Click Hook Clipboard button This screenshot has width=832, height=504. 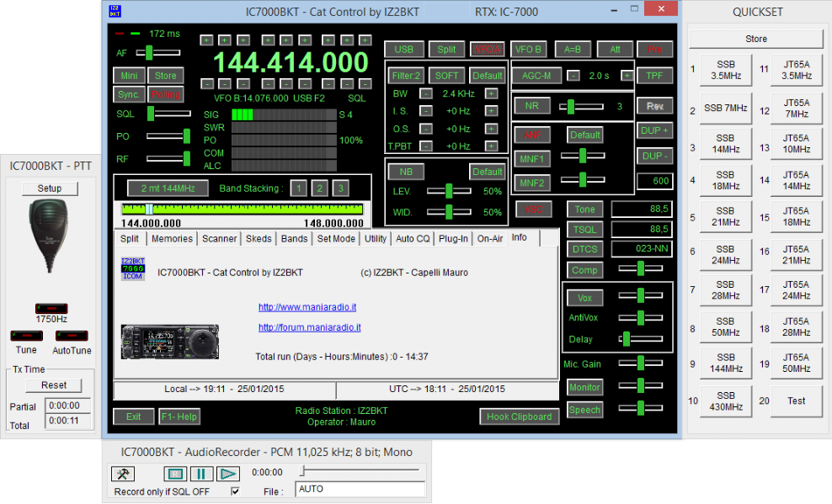pyautogui.click(x=519, y=416)
